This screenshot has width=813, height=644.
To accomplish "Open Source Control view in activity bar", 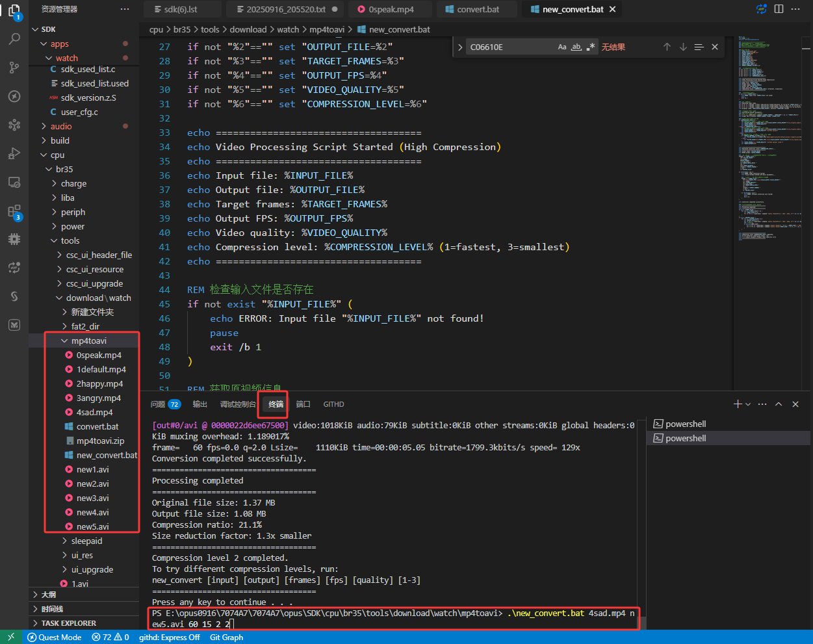I will tap(14, 68).
